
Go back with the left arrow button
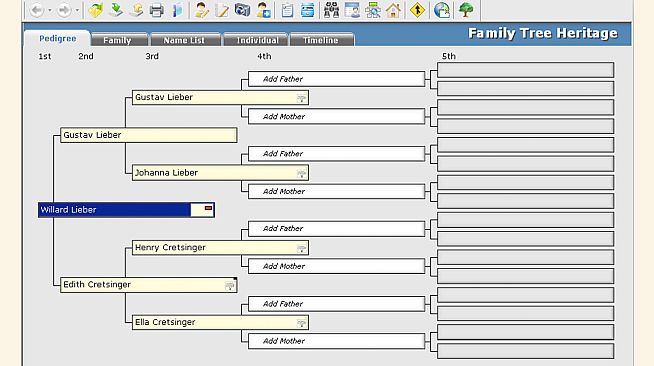37,10
